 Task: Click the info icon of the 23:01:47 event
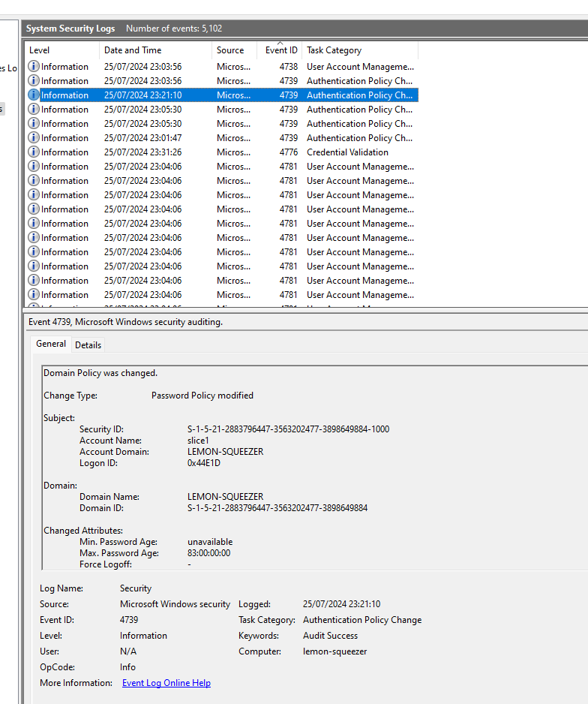tap(34, 138)
